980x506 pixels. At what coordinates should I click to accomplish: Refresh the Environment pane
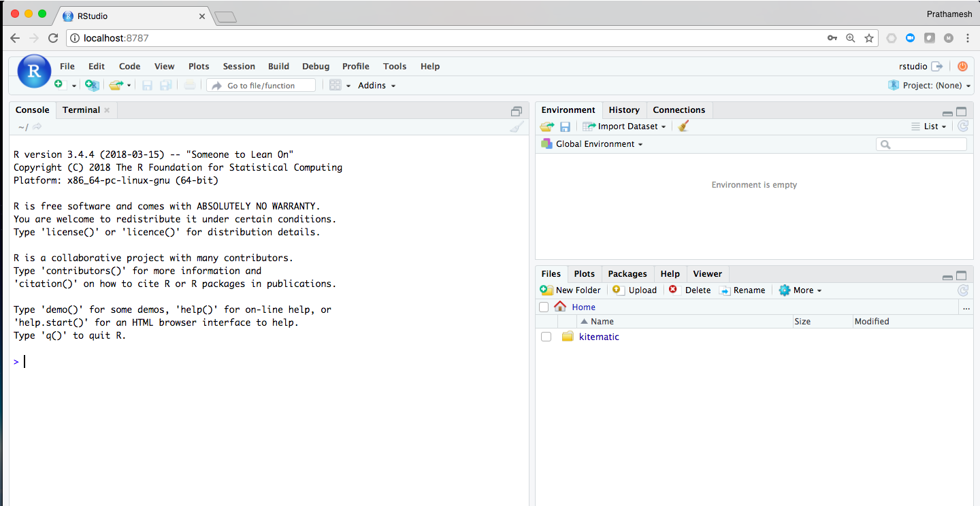(962, 126)
